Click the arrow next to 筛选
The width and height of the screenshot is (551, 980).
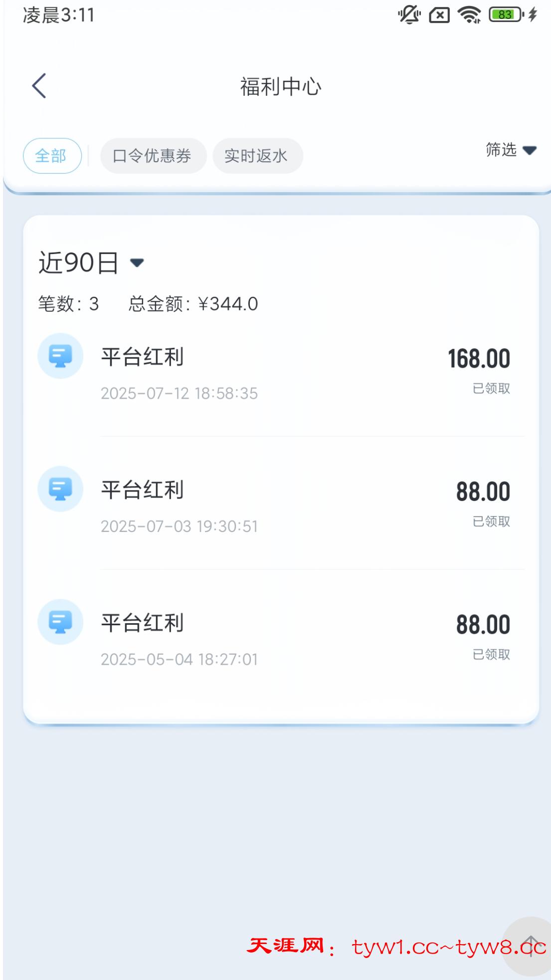coord(530,150)
